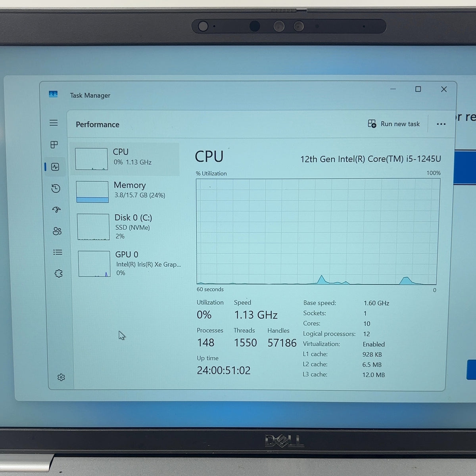Screen dimensions: 476x476
Task: Maximize the Task Manager window
Action: click(418, 89)
